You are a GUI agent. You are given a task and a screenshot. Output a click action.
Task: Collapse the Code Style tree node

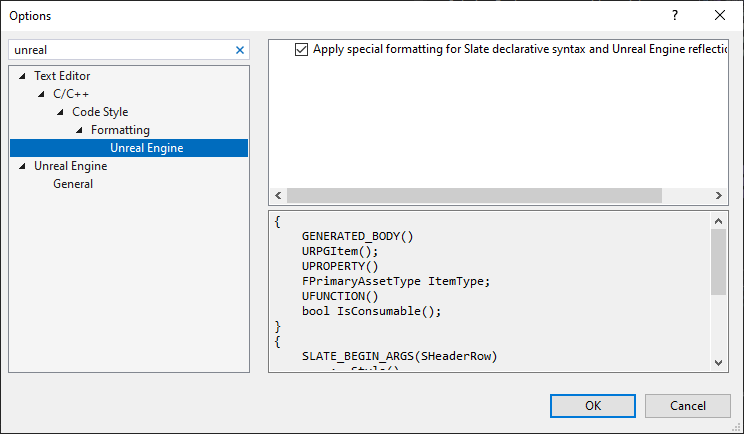coord(60,112)
